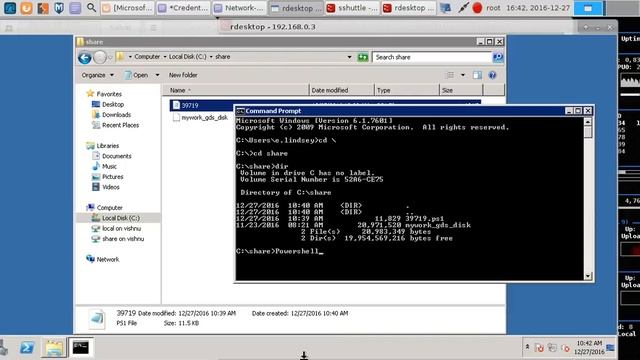This screenshot has width=640, height=360.
Task: Click the Explorer back navigation arrow
Action: tap(85, 58)
